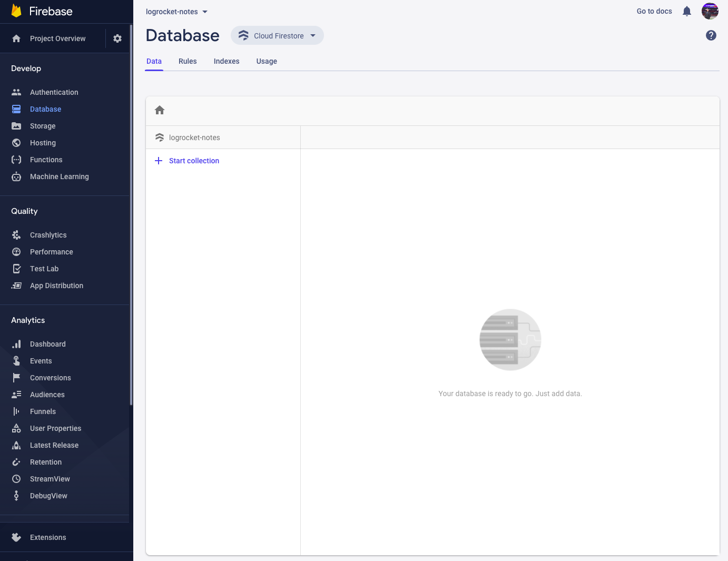Open the Machine Learning section
The height and width of the screenshot is (561, 728).
pos(59,176)
